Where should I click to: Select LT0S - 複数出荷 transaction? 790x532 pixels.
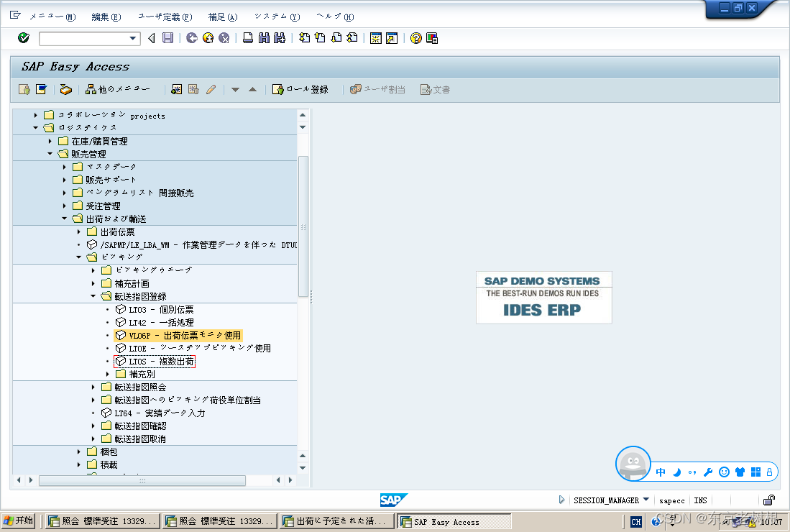point(161,361)
